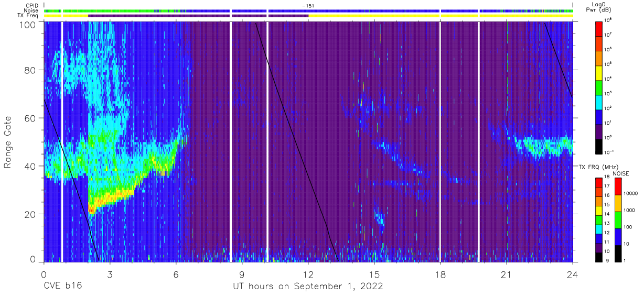Pick the yellow segment of Lag0 power colorbar

(599, 72)
